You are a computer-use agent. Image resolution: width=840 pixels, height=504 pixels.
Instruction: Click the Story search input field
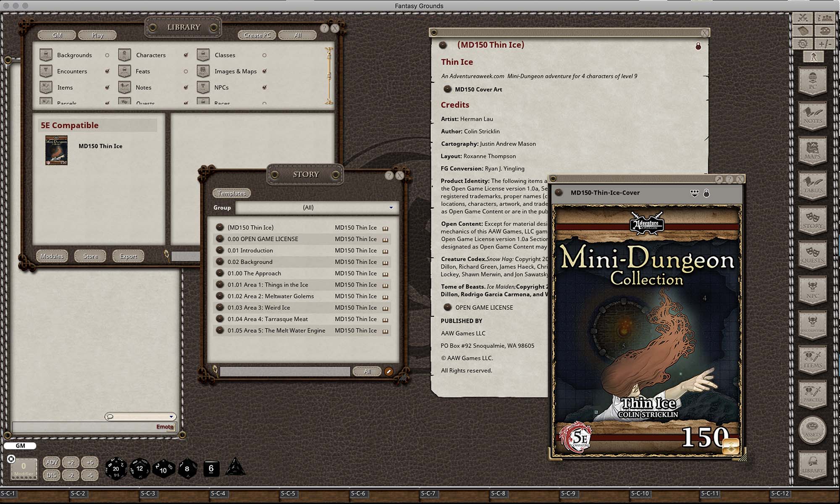(x=285, y=371)
